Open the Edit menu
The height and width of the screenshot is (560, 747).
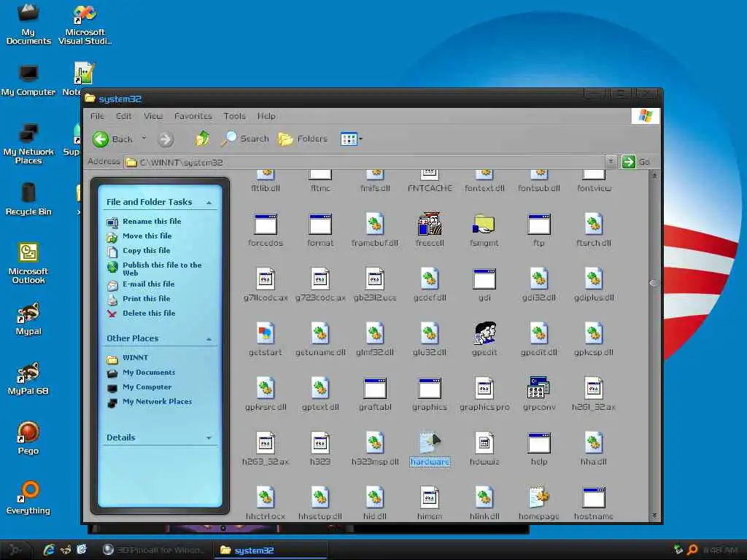click(123, 116)
